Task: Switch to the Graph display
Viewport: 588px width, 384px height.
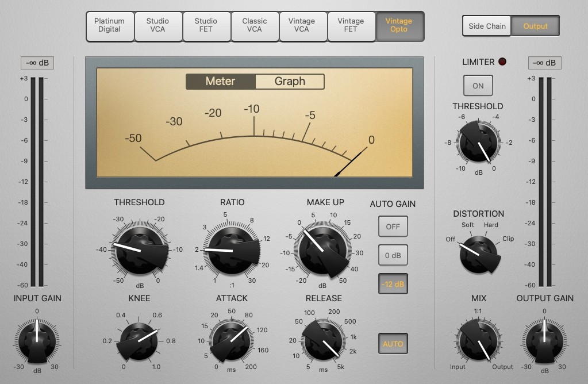Action: [289, 81]
